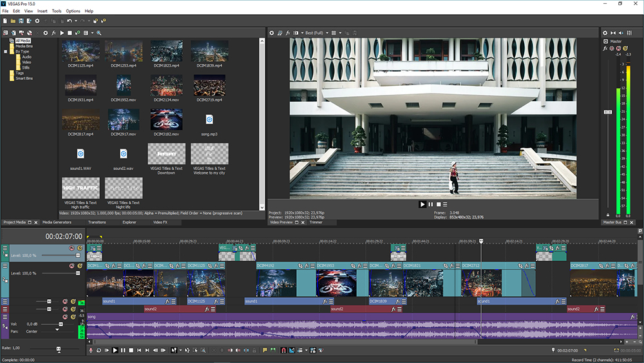
Task: Mute video track 1
Action: click(x=72, y=248)
